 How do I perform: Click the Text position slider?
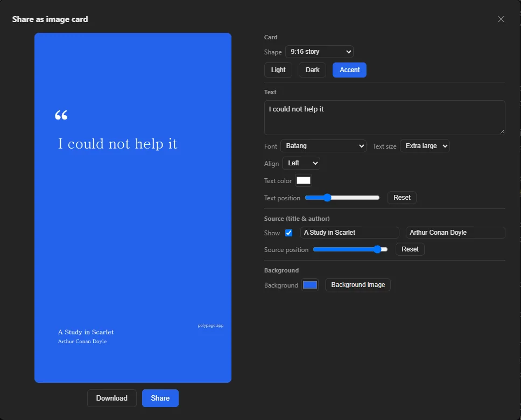342,198
